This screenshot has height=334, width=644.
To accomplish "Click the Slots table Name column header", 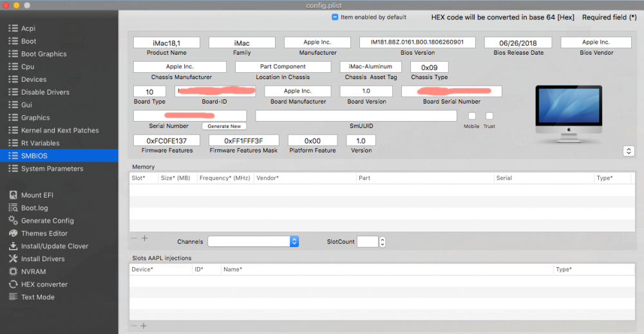I will point(233,270).
